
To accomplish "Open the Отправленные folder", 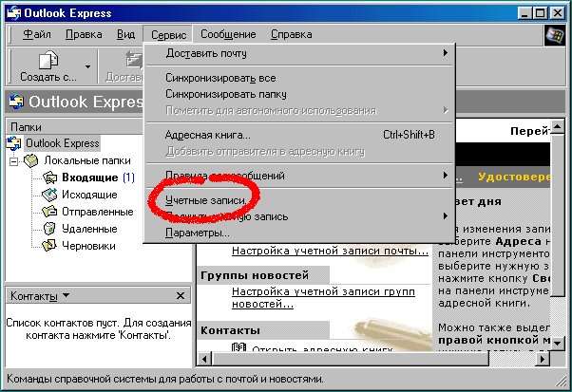I will 98,212.
